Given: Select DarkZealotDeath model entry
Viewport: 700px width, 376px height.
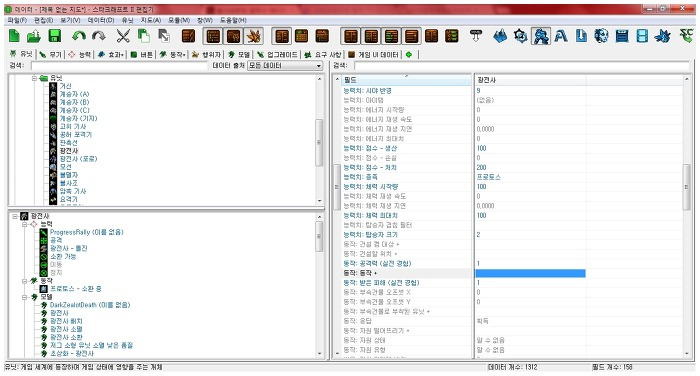Looking at the screenshot, I should pyautogui.click(x=90, y=305).
